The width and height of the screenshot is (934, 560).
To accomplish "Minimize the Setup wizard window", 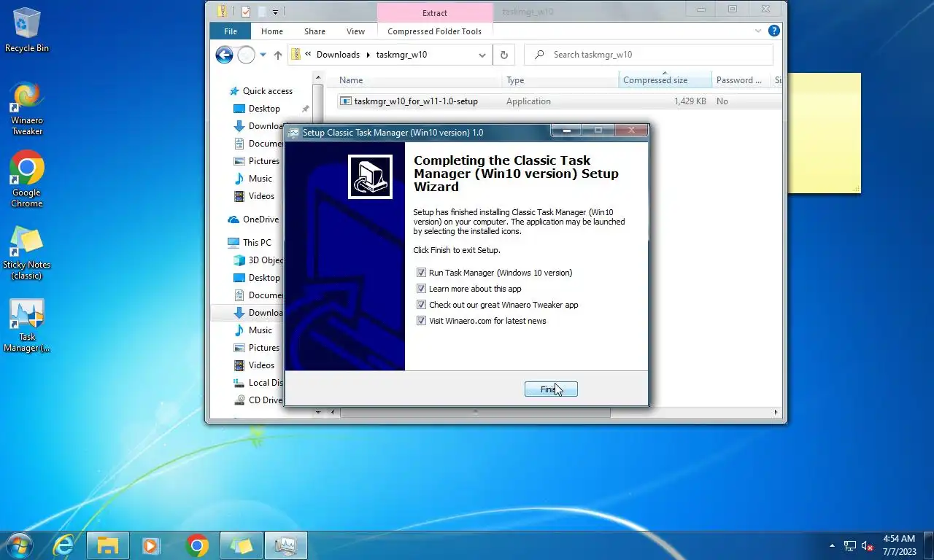I will [566, 131].
